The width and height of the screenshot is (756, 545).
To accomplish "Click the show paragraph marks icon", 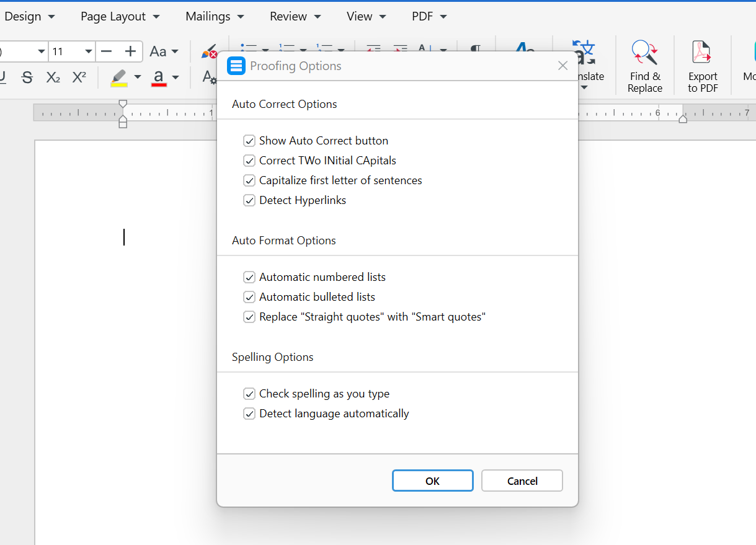I will click(476, 49).
